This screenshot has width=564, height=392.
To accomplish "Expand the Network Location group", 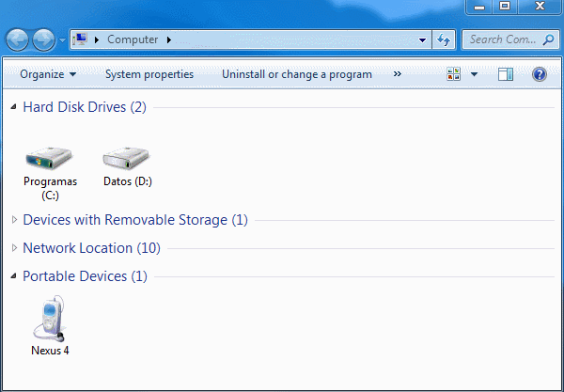I will point(13,248).
